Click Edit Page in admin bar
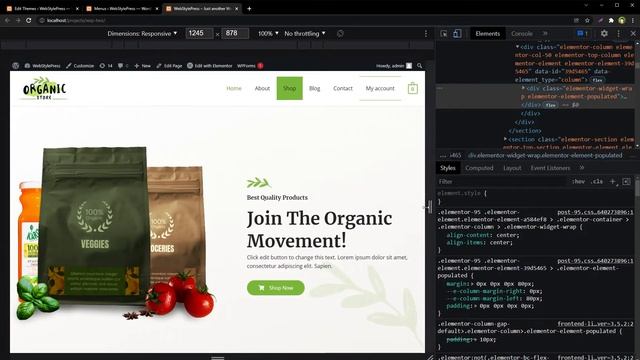The image size is (640, 360). click(169, 65)
